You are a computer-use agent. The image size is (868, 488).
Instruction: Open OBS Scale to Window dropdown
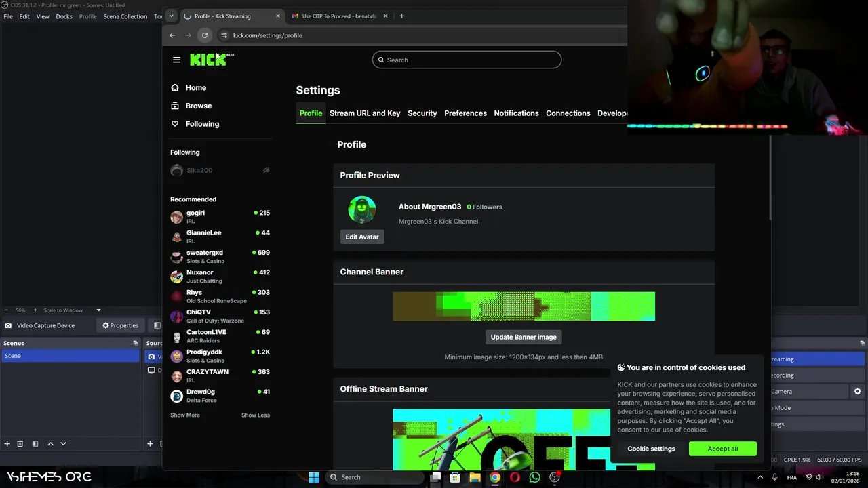pyautogui.click(x=72, y=310)
